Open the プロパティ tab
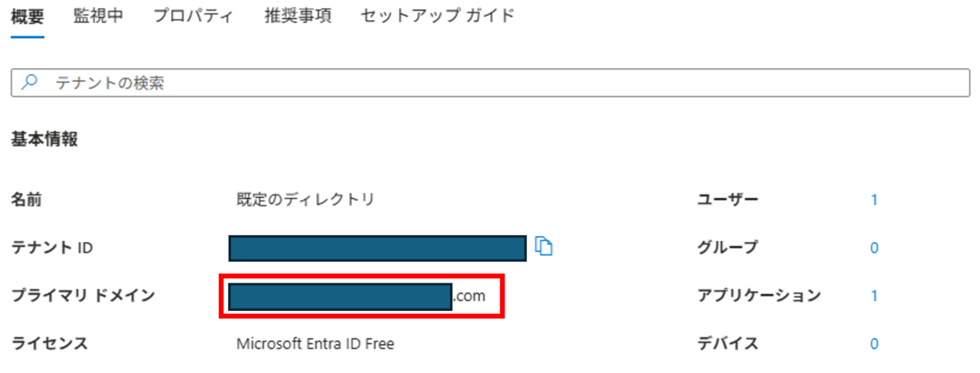Image resolution: width=980 pixels, height=373 pixels. pyautogui.click(x=193, y=16)
